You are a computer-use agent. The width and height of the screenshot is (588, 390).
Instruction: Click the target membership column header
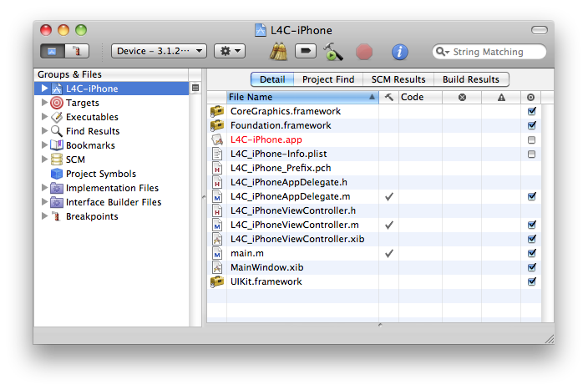[x=530, y=97]
